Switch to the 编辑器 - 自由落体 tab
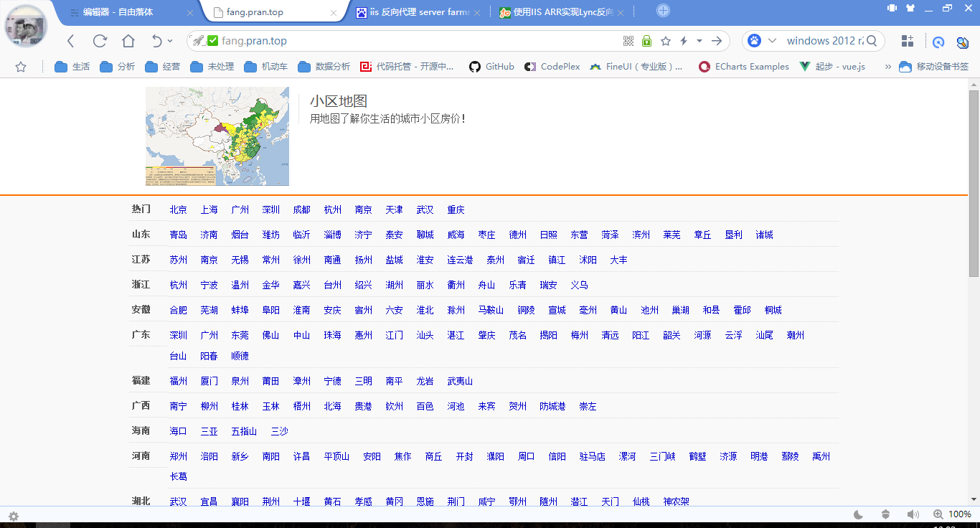Screen dimensions: 980x528 point(118,12)
